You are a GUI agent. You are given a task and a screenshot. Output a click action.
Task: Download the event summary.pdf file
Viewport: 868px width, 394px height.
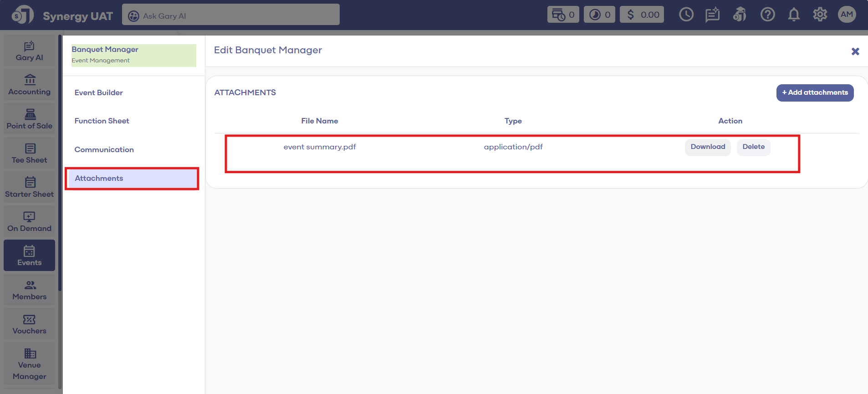708,147
